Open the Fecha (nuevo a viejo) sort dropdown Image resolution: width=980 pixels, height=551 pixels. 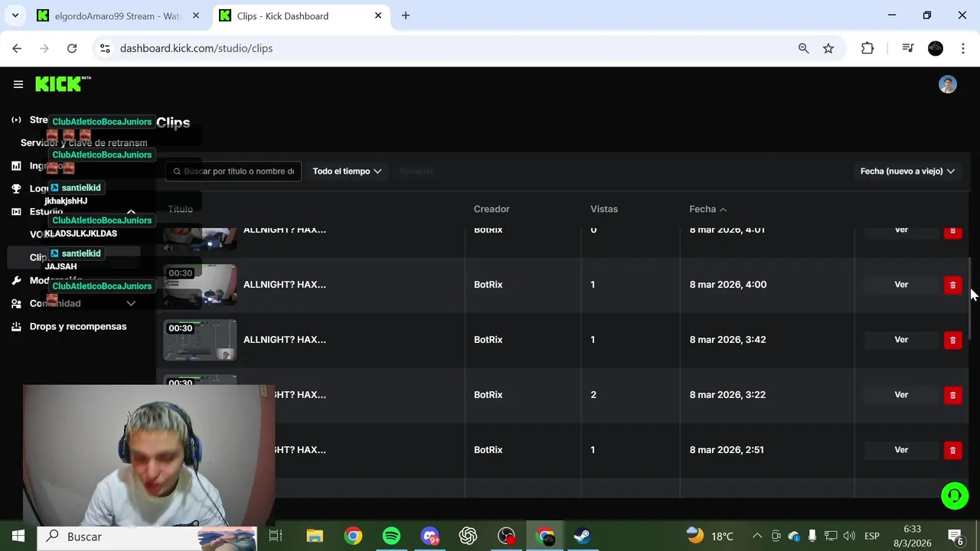coord(907,171)
